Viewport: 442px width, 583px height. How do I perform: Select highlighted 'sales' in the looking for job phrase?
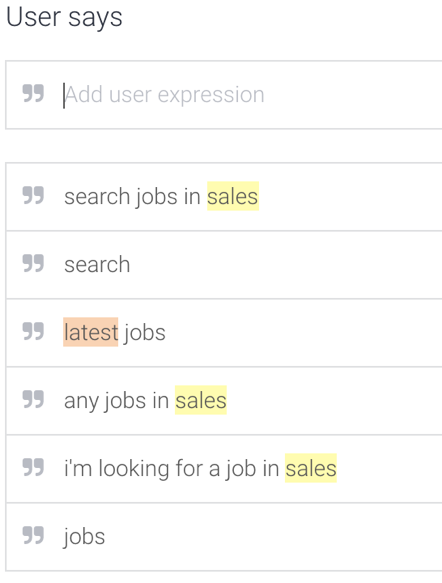(311, 468)
